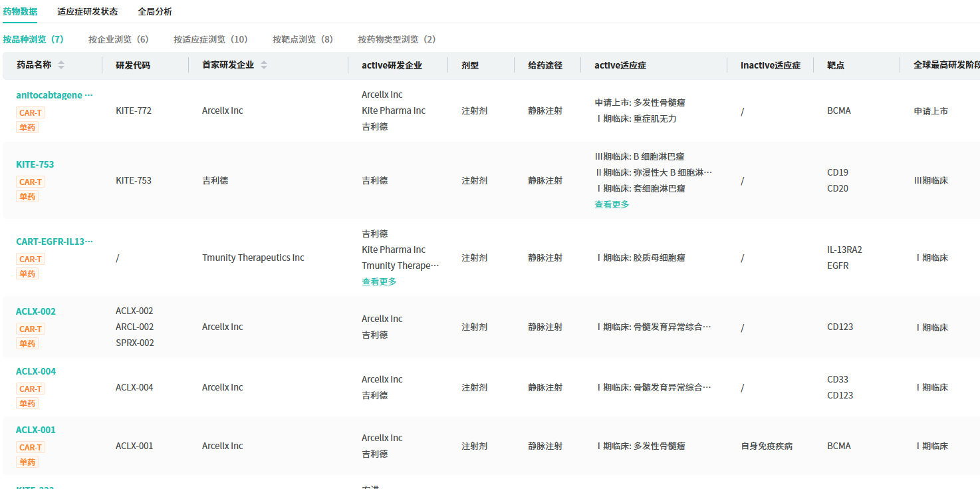Click the 单药 tag under anitocabtagene
The width and height of the screenshot is (980, 489).
(x=27, y=127)
